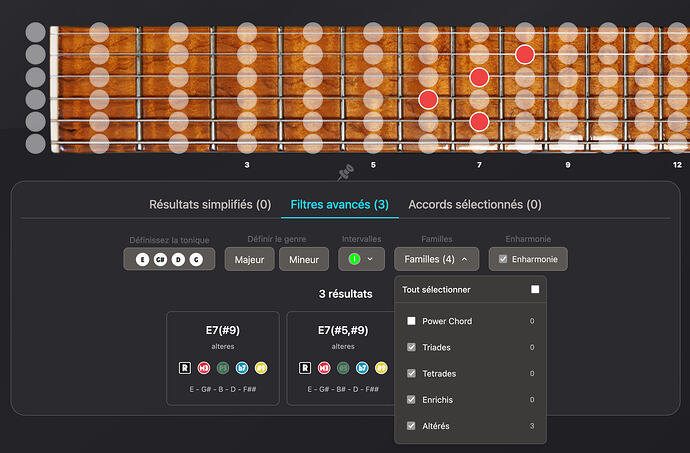
Task: Click the red note on the top string
Action: (525, 54)
